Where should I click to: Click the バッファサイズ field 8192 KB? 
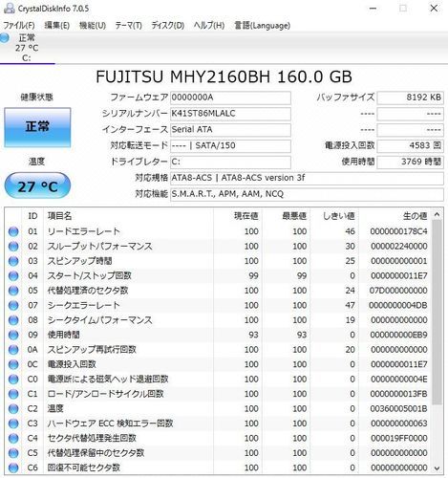click(x=410, y=98)
